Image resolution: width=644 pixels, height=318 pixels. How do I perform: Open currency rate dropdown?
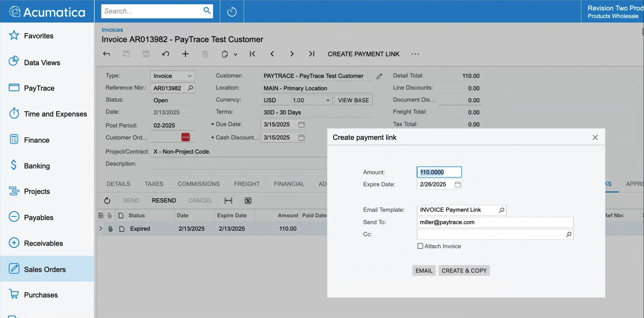[328, 100]
